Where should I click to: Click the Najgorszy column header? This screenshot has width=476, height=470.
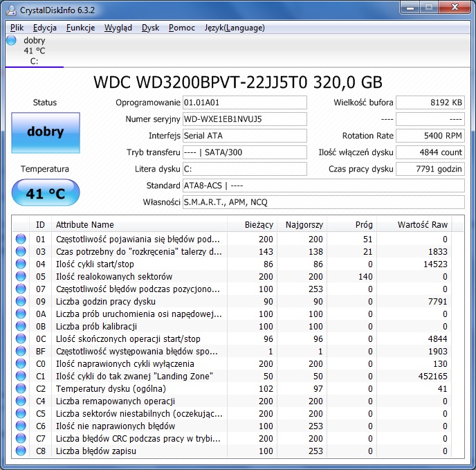[302, 224]
